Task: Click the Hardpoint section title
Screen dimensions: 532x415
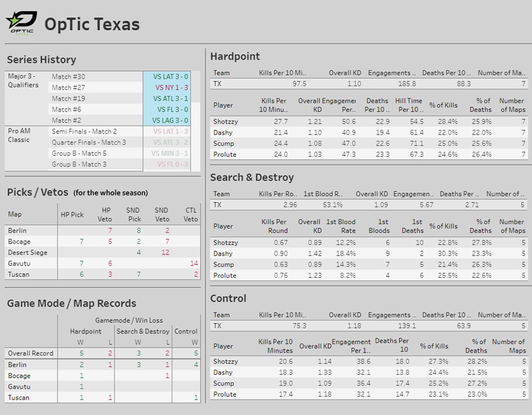Action: coord(235,56)
